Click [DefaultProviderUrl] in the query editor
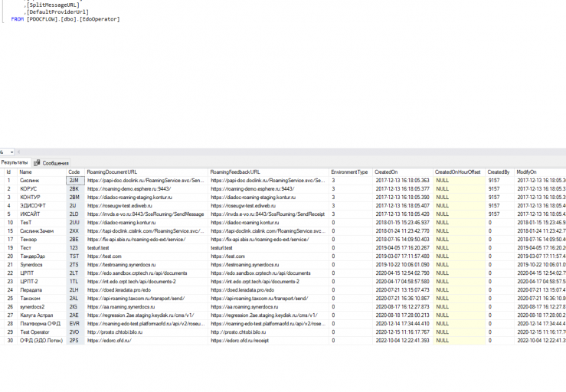 click(x=57, y=12)
